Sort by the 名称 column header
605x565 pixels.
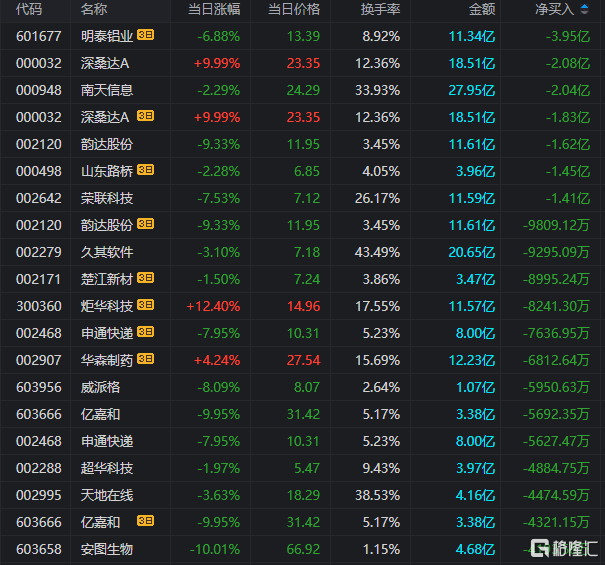click(94, 9)
